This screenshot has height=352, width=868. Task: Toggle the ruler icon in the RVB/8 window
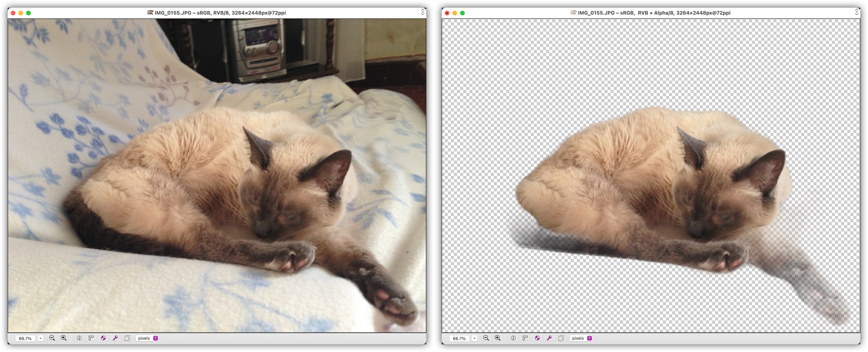pyautogui.click(x=91, y=338)
